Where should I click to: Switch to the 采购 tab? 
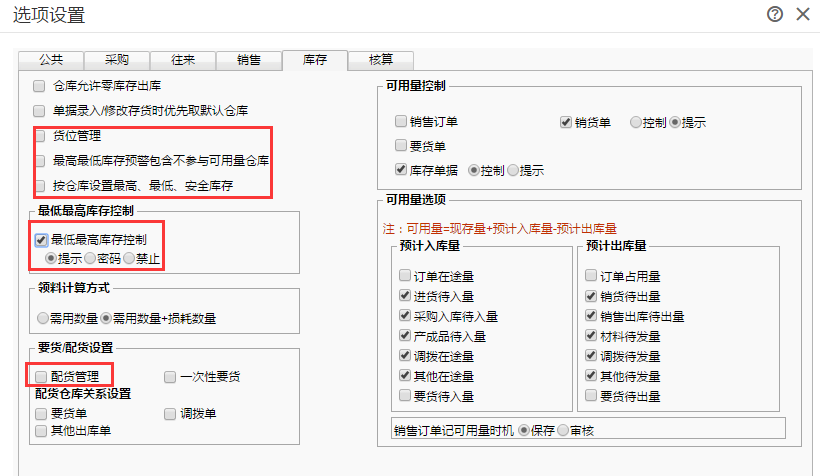point(117,60)
